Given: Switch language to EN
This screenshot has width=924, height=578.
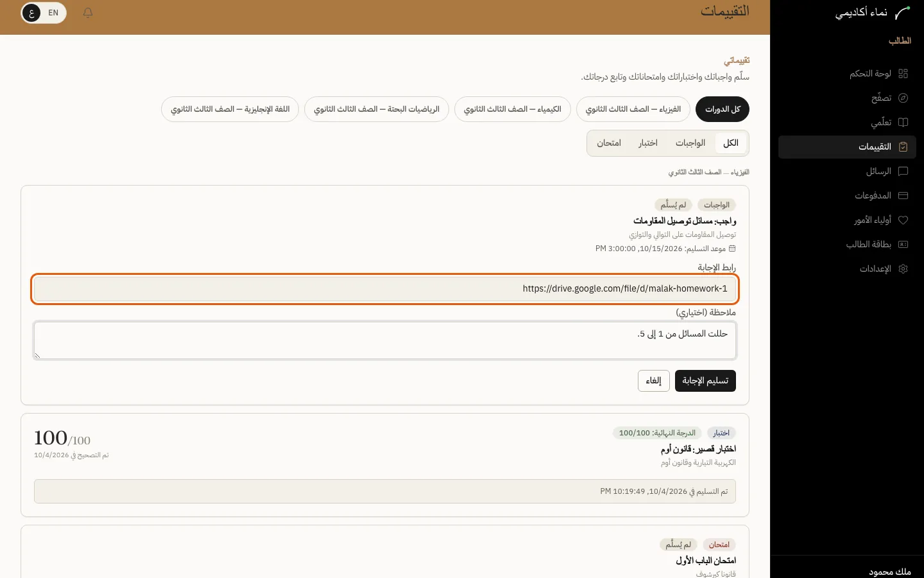Looking at the screenshot, I should 53,13.
